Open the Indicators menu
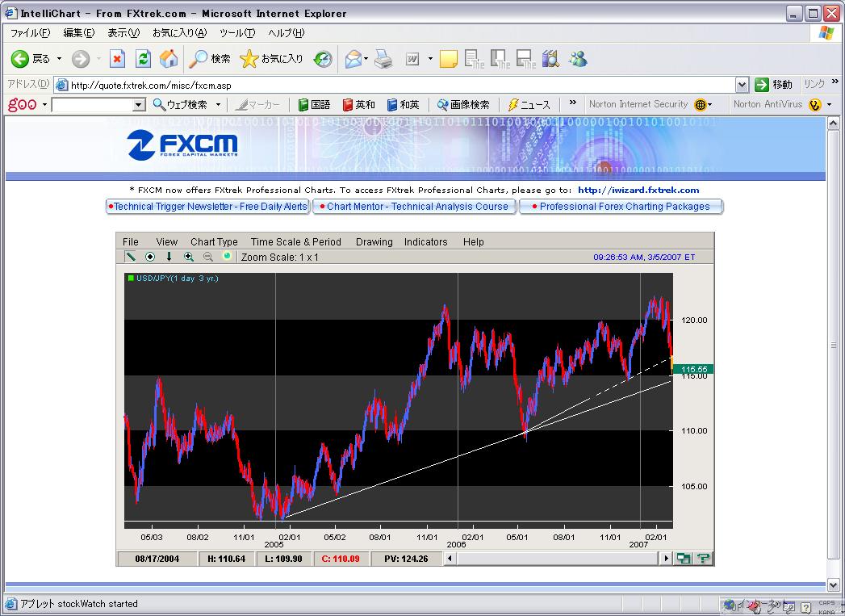This screenshot has height=616, width=845. [x=425, y=241]
